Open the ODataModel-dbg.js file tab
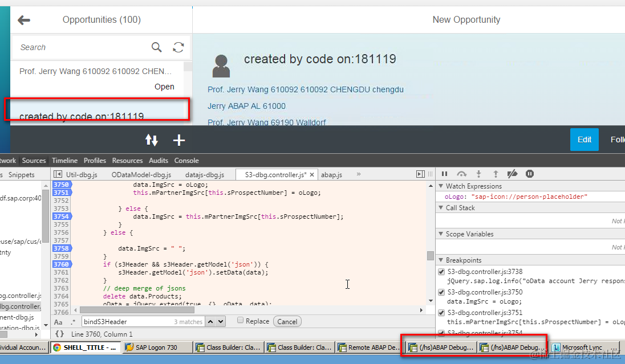Image resolution: width=625 pixels, height=364 pixels. pyautogui.click(x=141, y=174)
